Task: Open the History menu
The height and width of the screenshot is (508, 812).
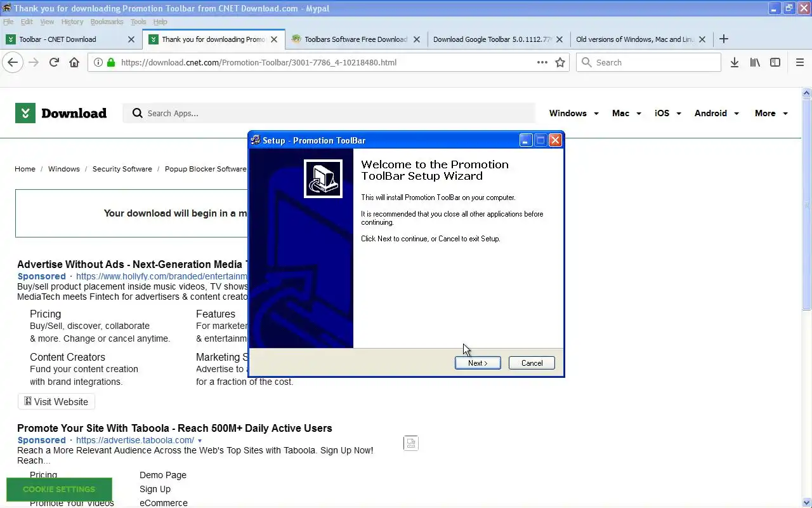Action: pyautogui.click(x=72, y=22)
